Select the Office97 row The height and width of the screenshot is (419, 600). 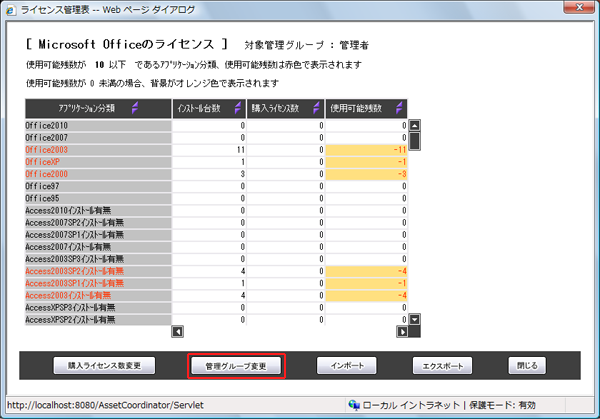pyautogui.click(x=216, y=186)
